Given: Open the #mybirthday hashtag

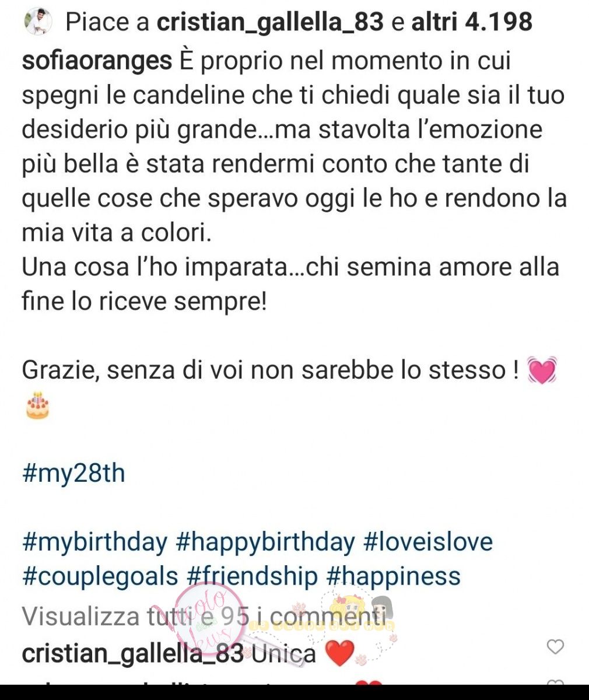Looking at the screenshot, I should [x=94, y=542].
